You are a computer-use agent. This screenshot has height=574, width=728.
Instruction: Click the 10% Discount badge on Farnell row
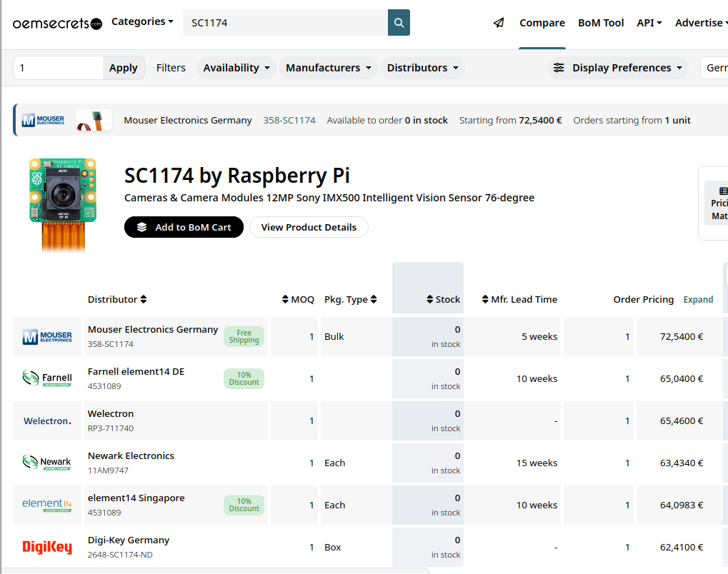pyautogui.click(x=244, y=378)
